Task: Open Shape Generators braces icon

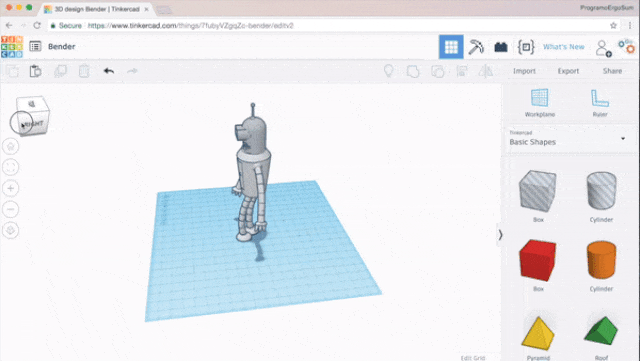Action: coord(526,47)
